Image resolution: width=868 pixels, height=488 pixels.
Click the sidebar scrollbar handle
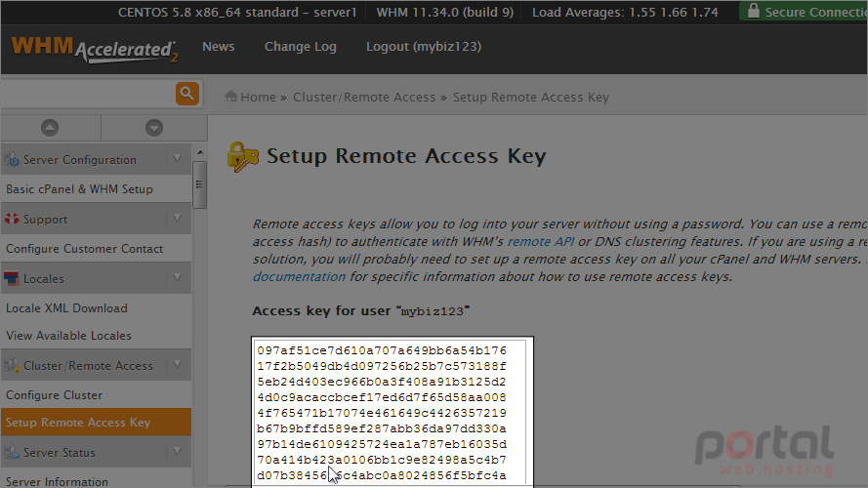click(x=200, y=184)
